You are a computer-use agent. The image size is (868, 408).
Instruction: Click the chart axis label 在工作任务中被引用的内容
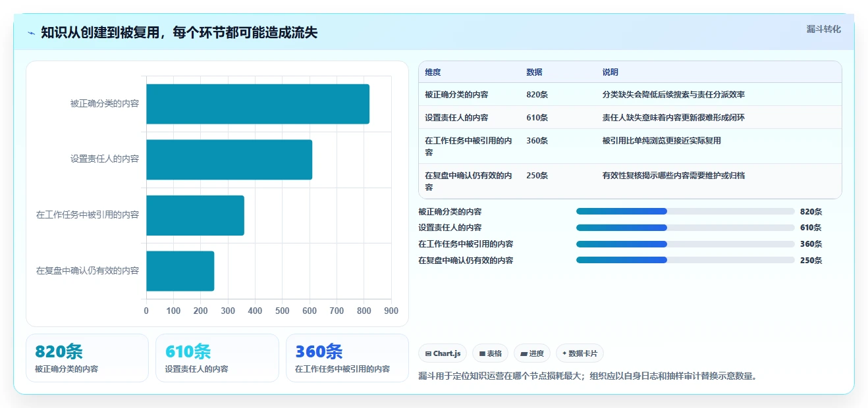click(88, 215)
